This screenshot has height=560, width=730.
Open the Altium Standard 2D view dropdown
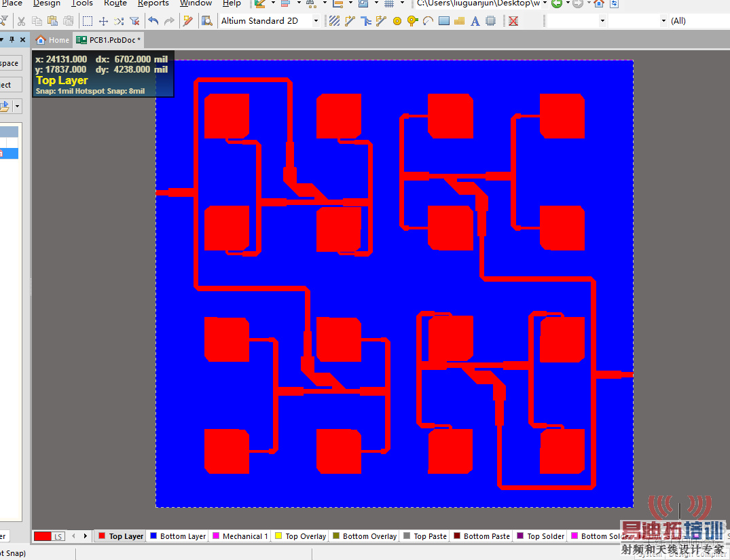(x=316, y=21)
